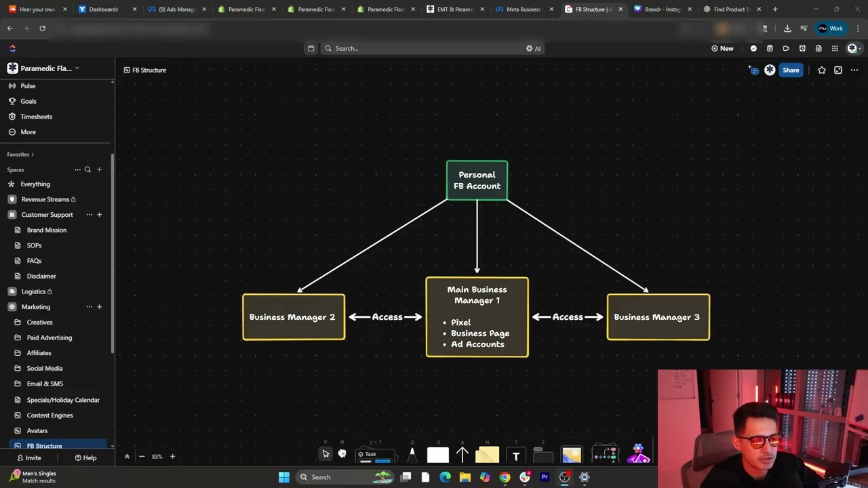Add a Task card to the whiteboard
868x488 pixels.
[376, 455]
